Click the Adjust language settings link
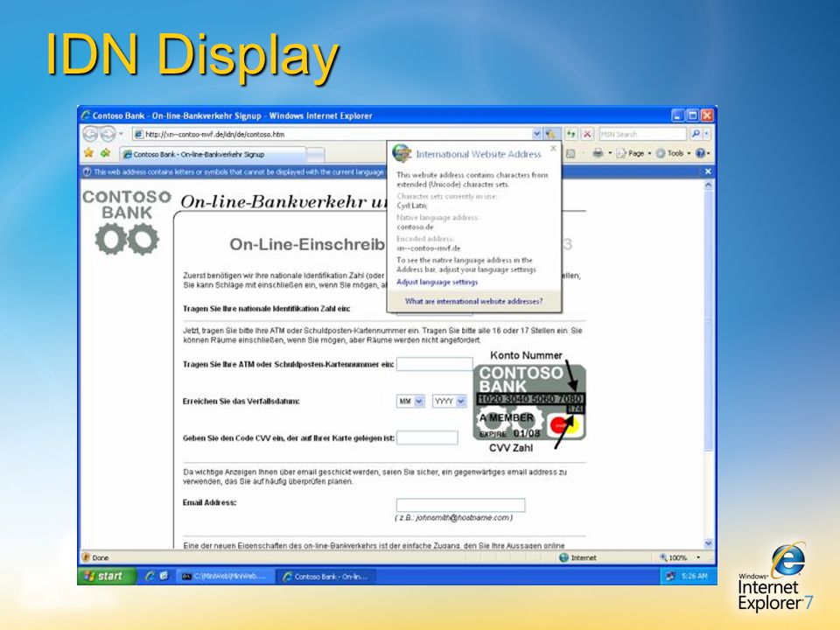The height and width of the screenshot is (630, 840). coord(437,282)
